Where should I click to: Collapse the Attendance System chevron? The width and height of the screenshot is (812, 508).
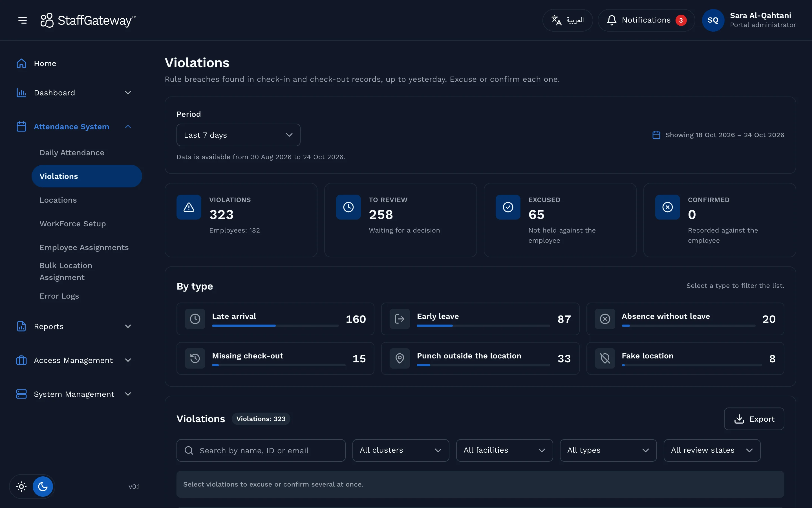coord(128,127)
